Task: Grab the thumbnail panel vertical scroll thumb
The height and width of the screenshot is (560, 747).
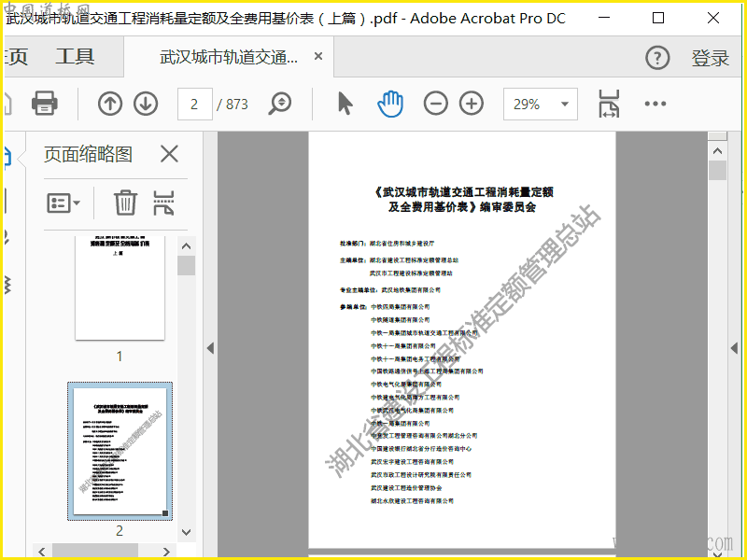Action: (x=186, y=266)
